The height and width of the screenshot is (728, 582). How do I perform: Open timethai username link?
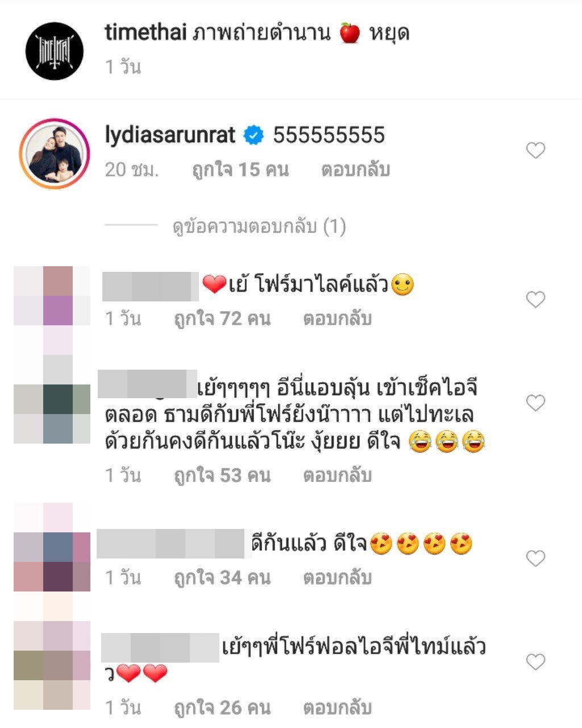click(x=146, y=33)
